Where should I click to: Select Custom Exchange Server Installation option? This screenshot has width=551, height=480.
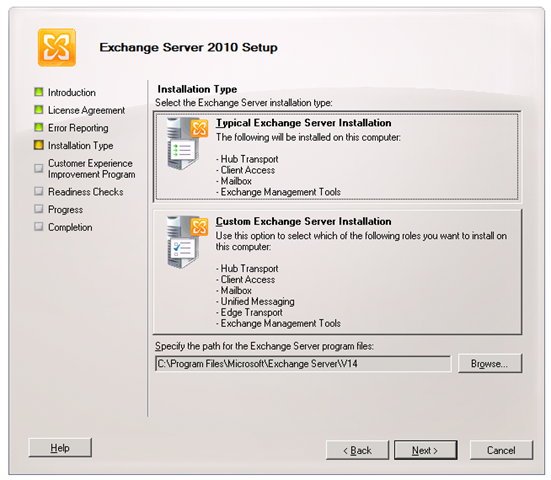coord(337,272)
